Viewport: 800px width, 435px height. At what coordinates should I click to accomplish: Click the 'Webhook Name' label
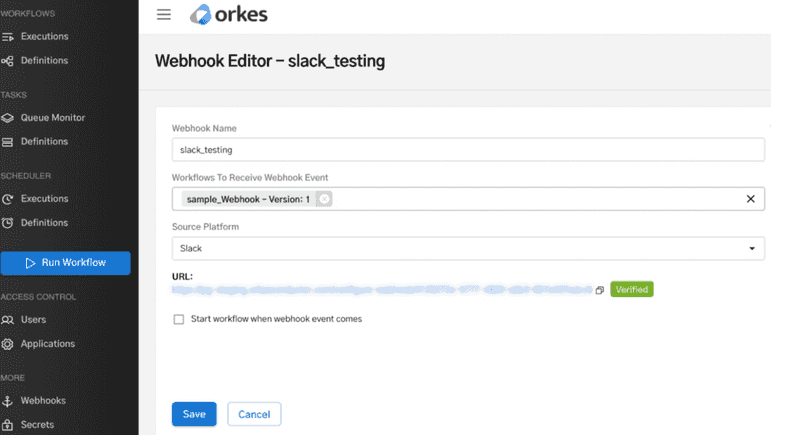(204, 129)
